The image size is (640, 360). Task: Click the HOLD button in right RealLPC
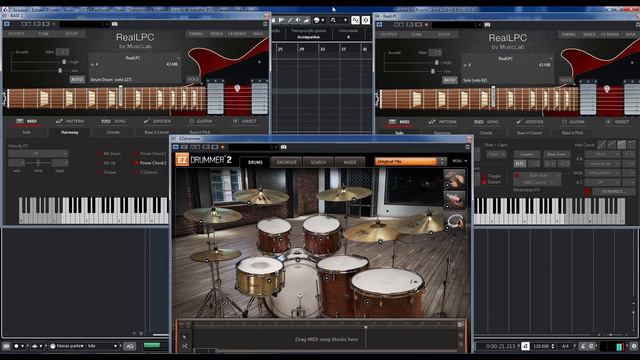pos(565,80)
